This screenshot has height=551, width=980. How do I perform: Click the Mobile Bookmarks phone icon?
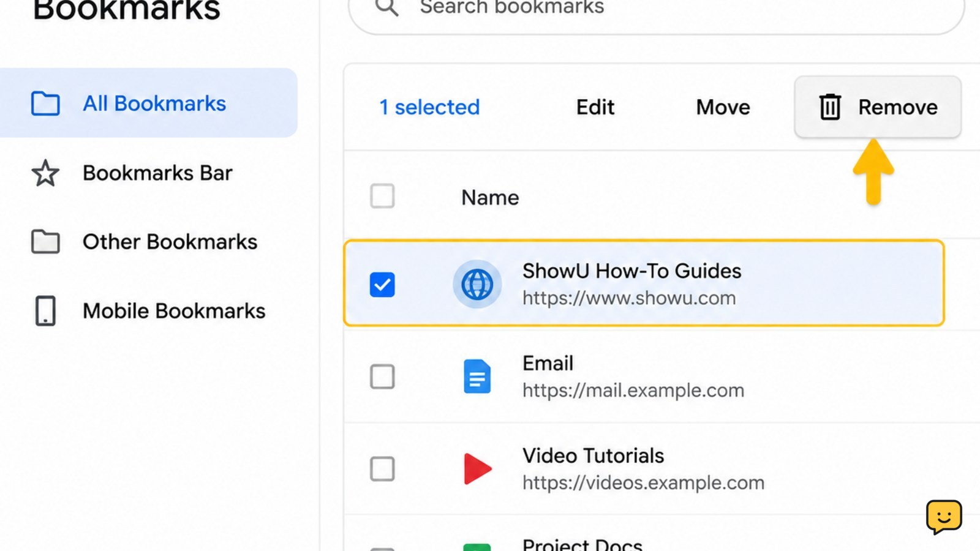pyautogui.click(x=45, y=311)
